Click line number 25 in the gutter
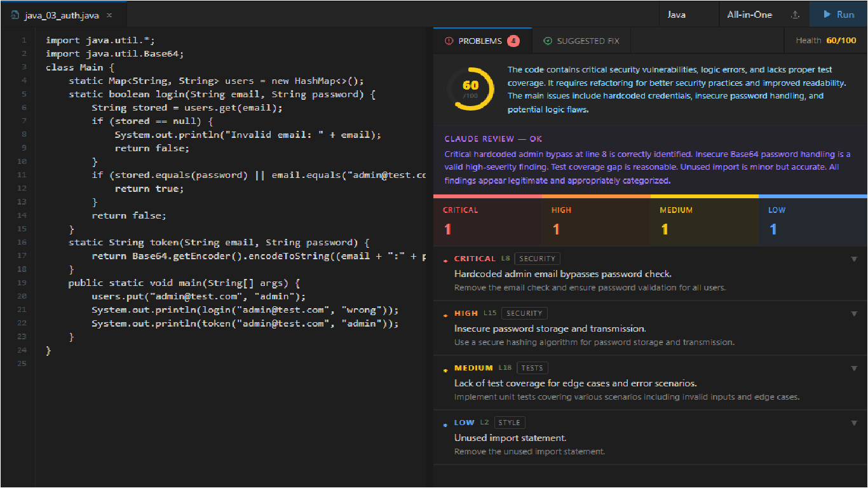 tap(23, 363)
